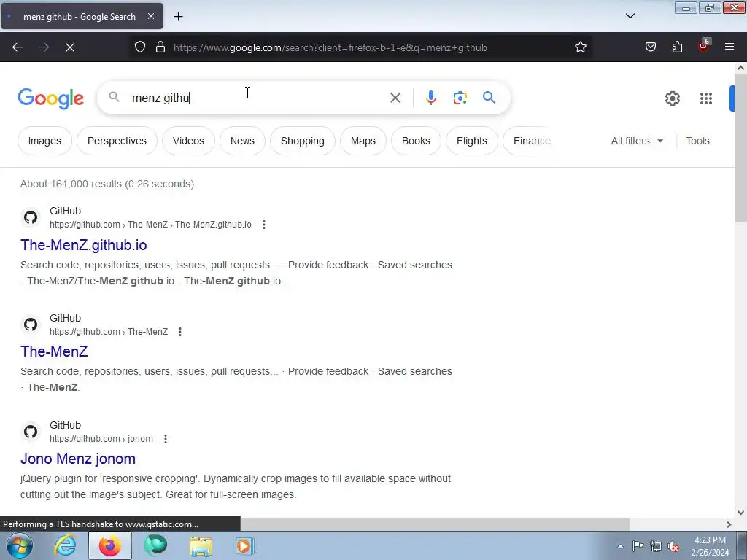Screen dimensions: 747x560
Task: Filter results by News
Action: [x=242, y=141]
